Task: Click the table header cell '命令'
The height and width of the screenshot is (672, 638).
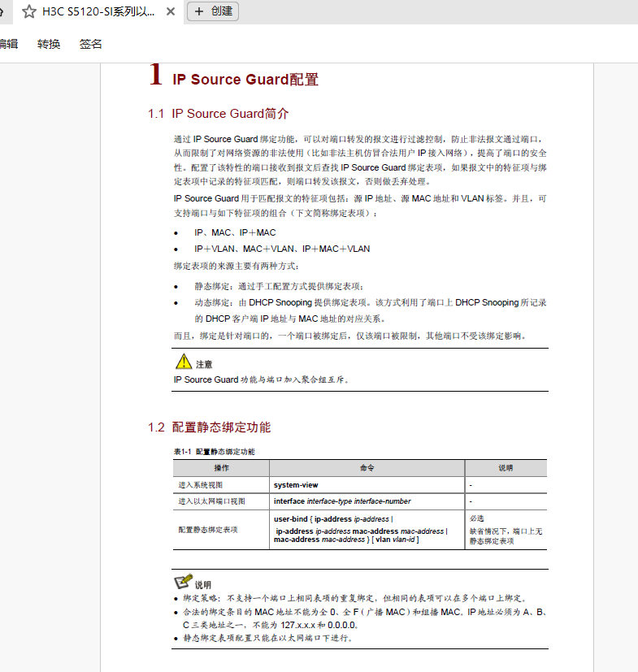Action: (x=367, y=468)
